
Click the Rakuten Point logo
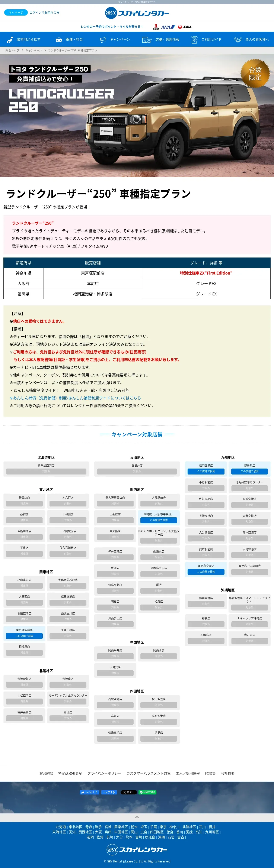156,27
